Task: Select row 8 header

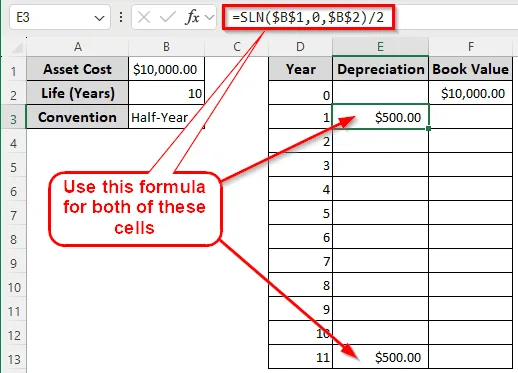Action: tap(13, 237)
